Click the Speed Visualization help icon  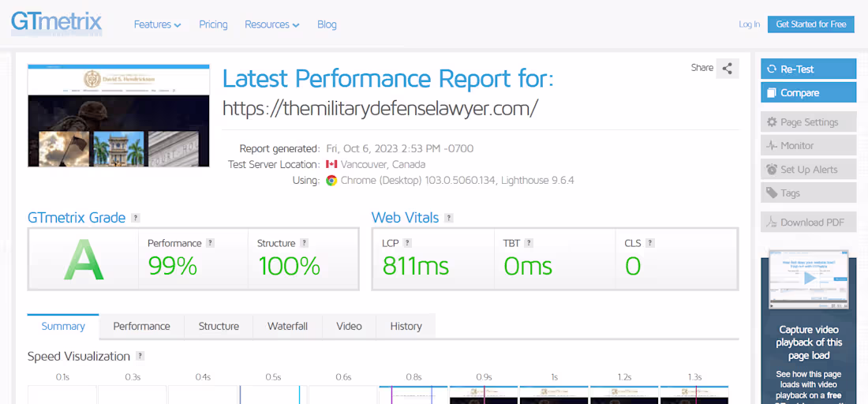pyautogui.click(x=140, y=356)
